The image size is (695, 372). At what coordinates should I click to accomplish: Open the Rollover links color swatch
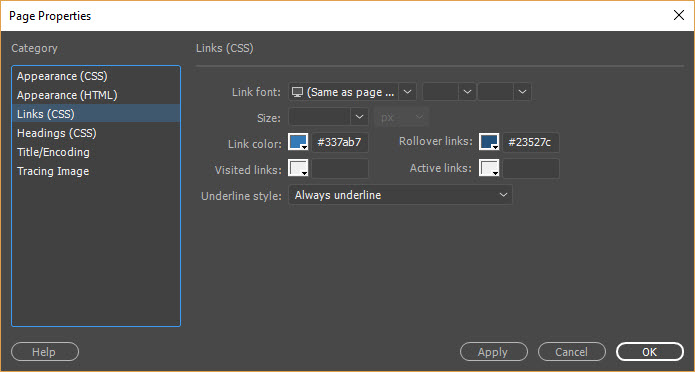pyautogui.click(x=489, y=142)
